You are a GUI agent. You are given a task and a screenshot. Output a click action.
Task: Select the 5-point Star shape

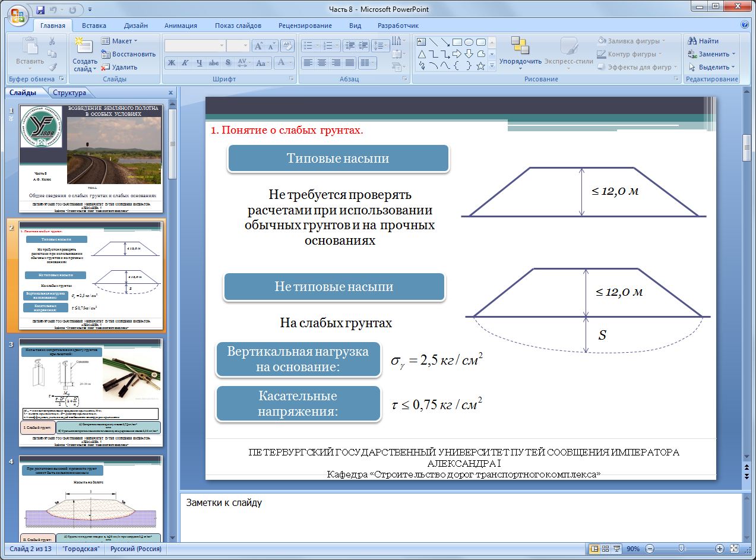coord(480,66)
